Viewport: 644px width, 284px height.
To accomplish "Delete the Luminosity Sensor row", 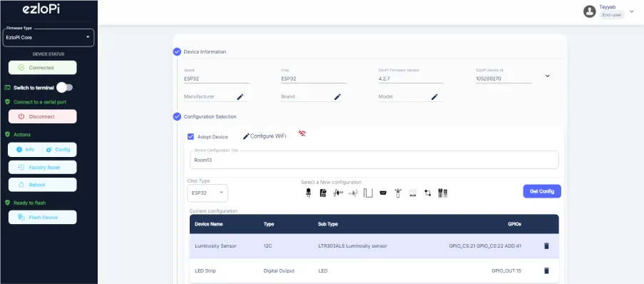I will 546,245.
